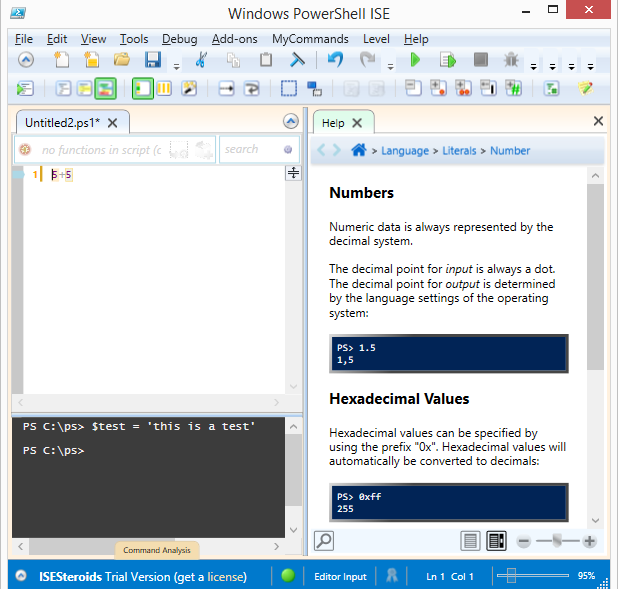This screenshot has height=589, width=618.
Task: Click the dashed selection rectangle icon
Action: 289,88
